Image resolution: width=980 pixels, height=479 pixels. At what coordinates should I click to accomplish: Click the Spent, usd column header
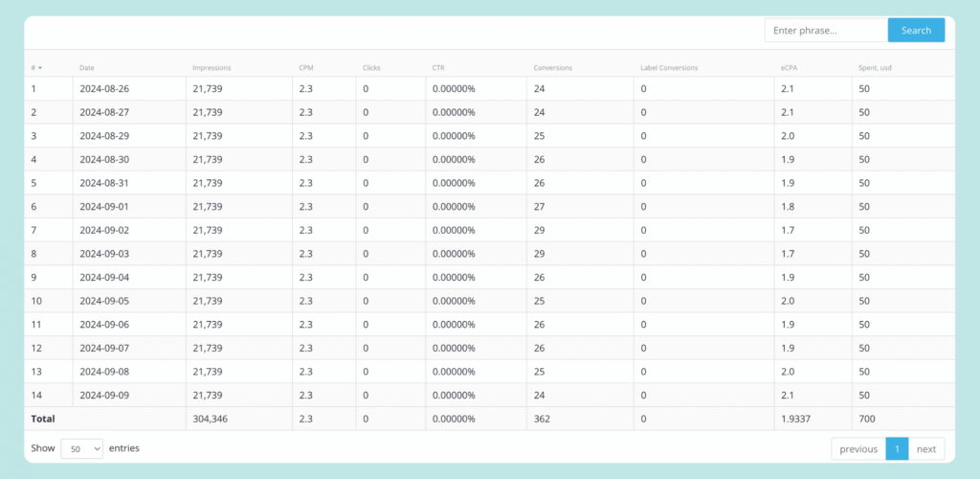875,67
